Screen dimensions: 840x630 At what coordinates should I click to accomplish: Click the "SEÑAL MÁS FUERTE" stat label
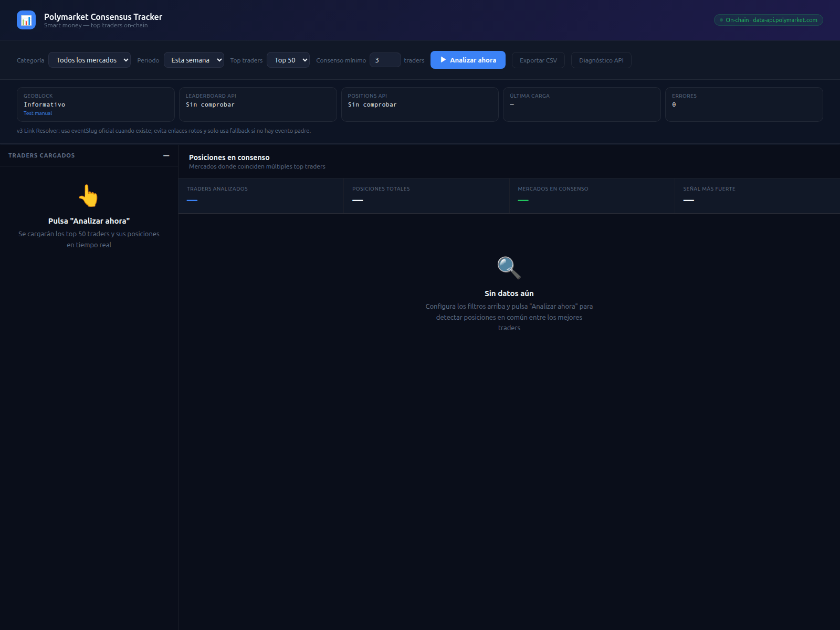(x=709, y=189)
